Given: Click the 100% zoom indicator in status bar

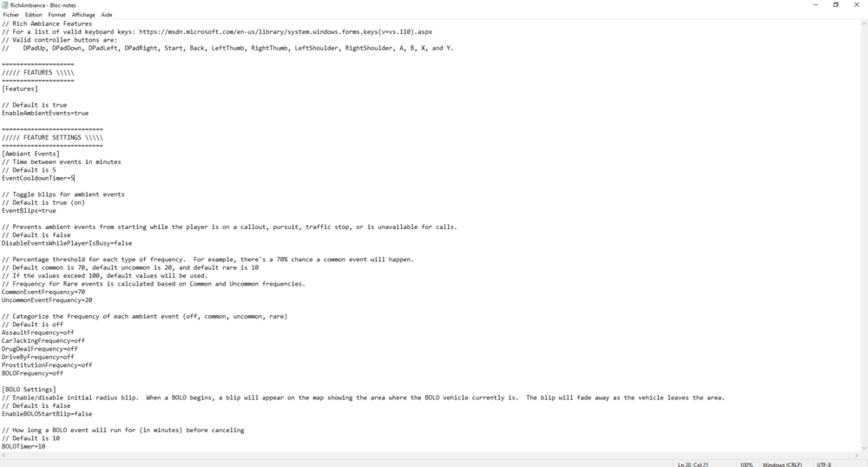Looking at the screenshot, I should tap(746, 464).
